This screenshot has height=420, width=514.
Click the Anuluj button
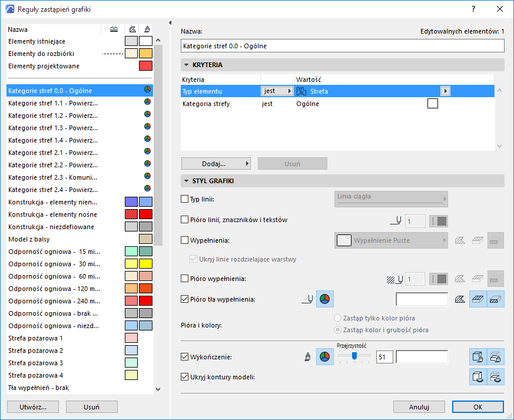coord(419,407)
